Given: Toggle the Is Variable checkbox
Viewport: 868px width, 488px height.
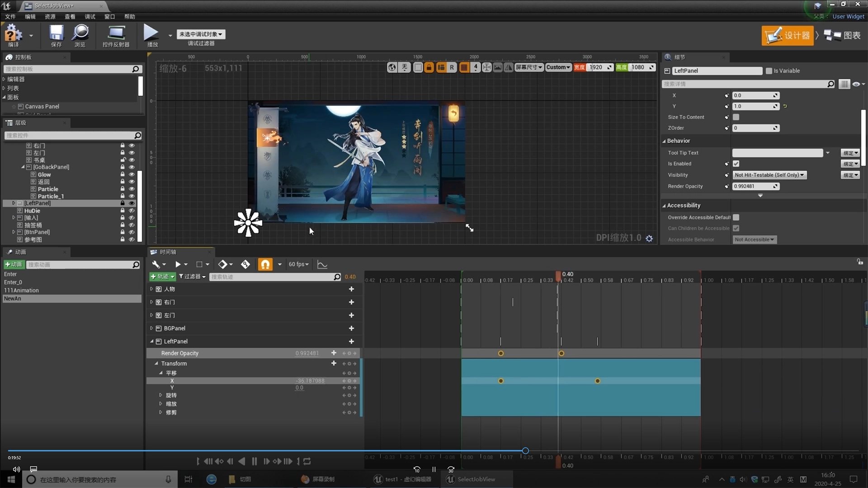Looking at the screenshot, I should click(769, 71).
